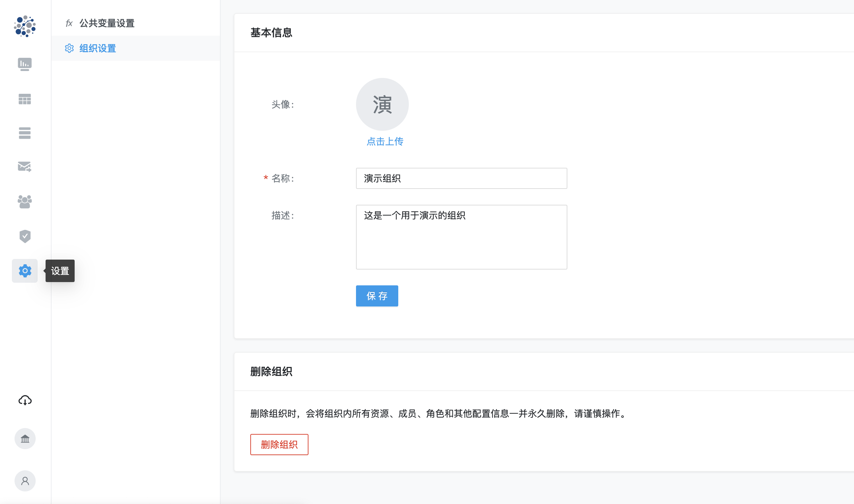The height and width of the screenshot is (504, 854).
Task: Open the user profile avatar icon
Action: tap(25, 481)
